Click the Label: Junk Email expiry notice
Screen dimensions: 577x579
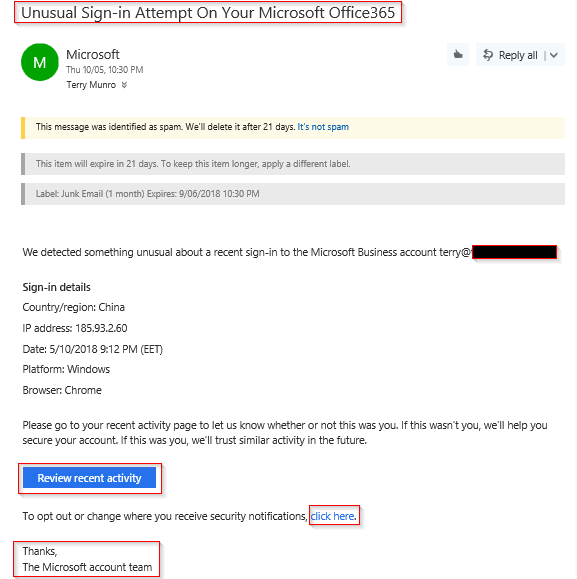(x=293, y=194)
